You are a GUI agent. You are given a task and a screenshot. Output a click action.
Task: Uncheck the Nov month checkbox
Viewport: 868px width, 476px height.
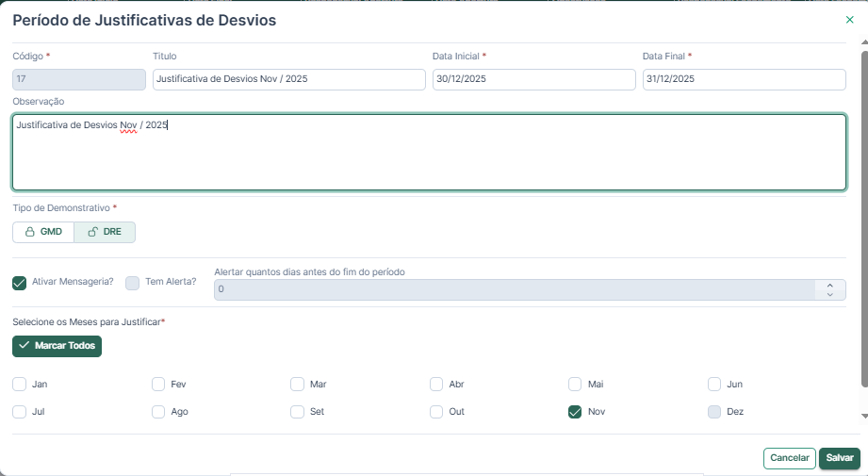click(x=575, y=412)
